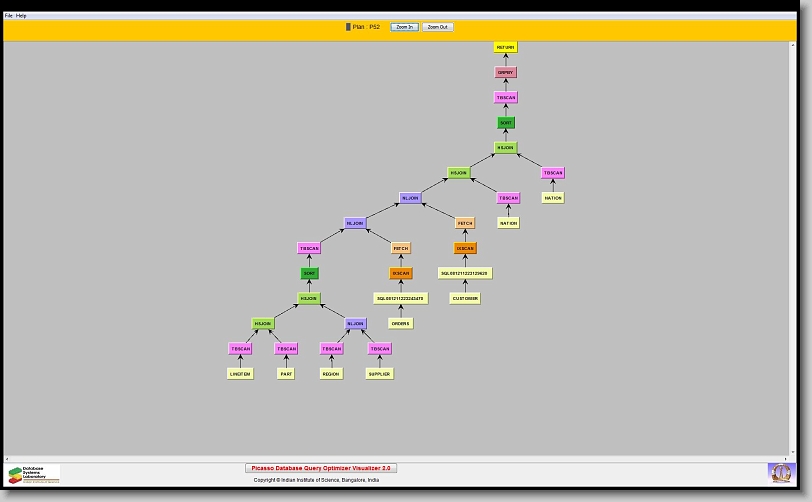Viewport: 812px width, 502px height.
Task: Click the LINEITEM table node
Action: (x=240, y=374)
